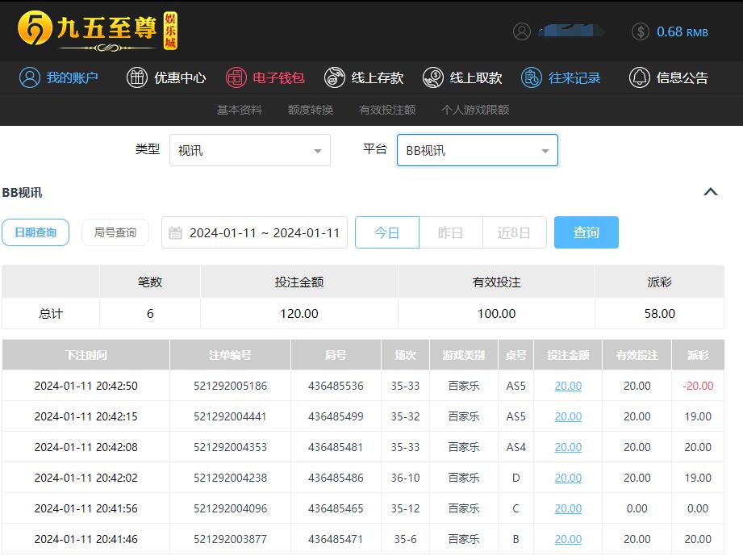The width and height of the screenshot is (743, 560).
Task: Open 电子钱包 wallet icon
Action: tap(236, 77)
